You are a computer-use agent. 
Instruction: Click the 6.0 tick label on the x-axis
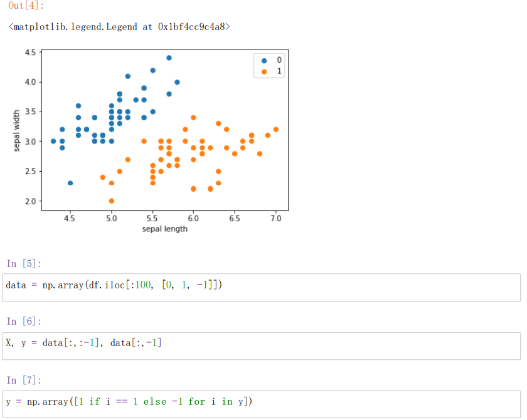(x=193, y=219)
